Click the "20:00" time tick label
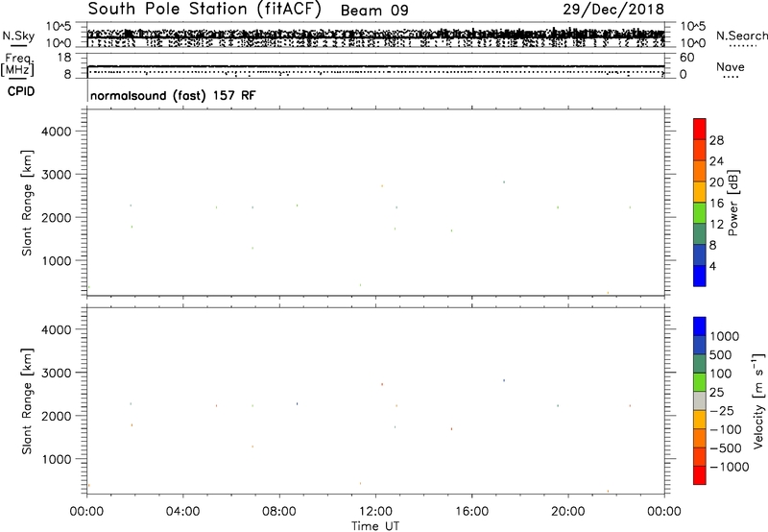The width and height of the screenshot is (768, 532). (567, 512)
